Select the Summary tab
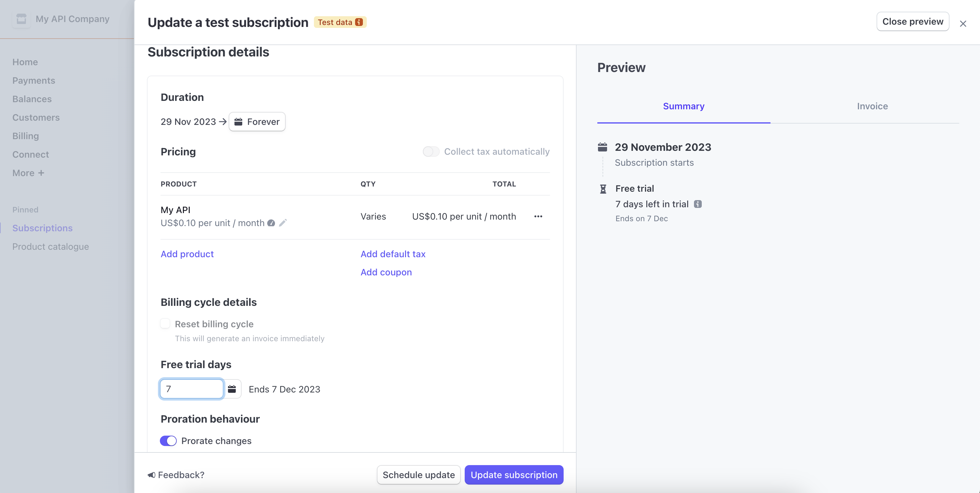 pos(683,106)
